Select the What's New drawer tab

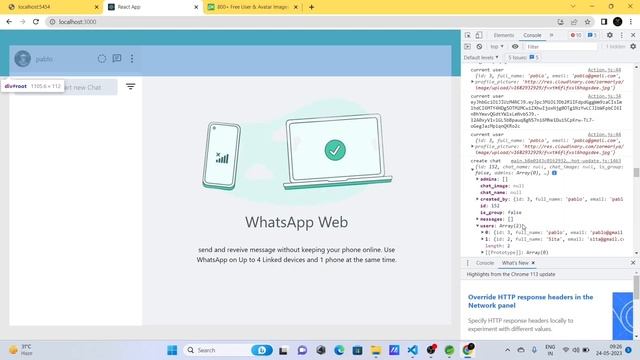click(x=515, y=263)
